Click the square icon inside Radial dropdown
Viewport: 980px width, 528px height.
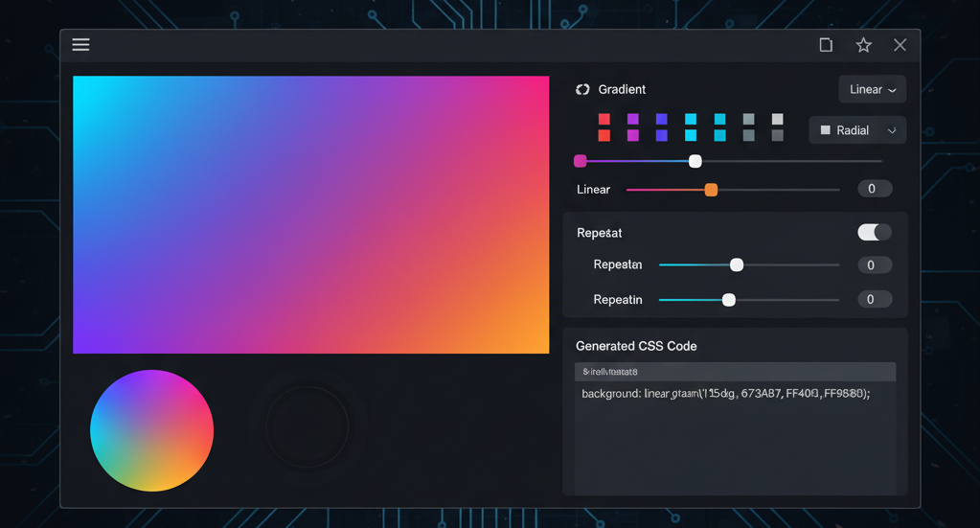coord(826,130)
